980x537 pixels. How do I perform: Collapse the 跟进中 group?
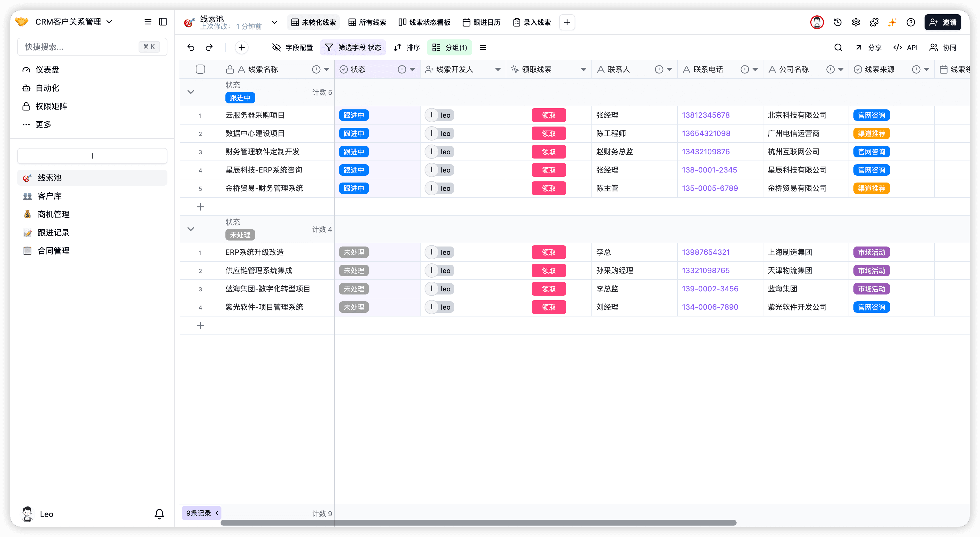click(191, 92)
